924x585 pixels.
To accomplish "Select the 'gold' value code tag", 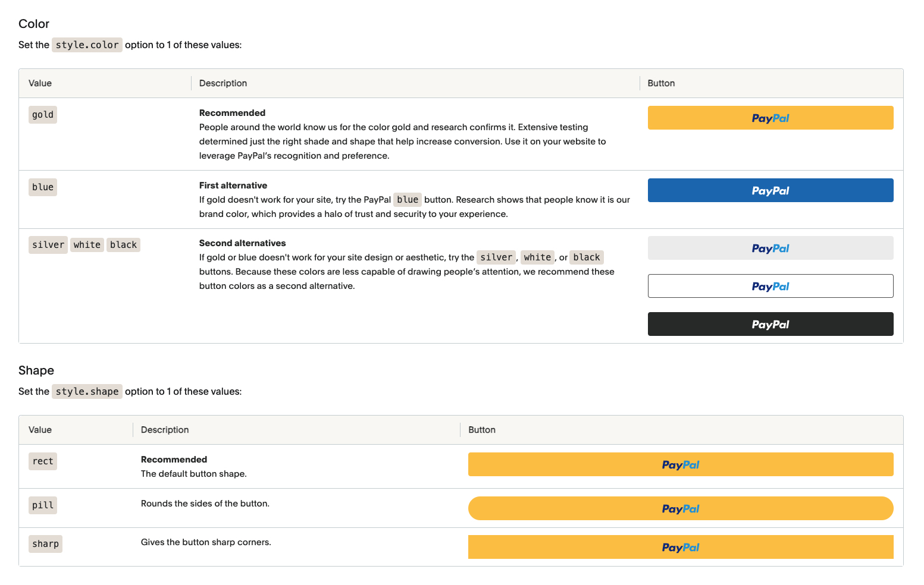I will (x=43, y=115).
